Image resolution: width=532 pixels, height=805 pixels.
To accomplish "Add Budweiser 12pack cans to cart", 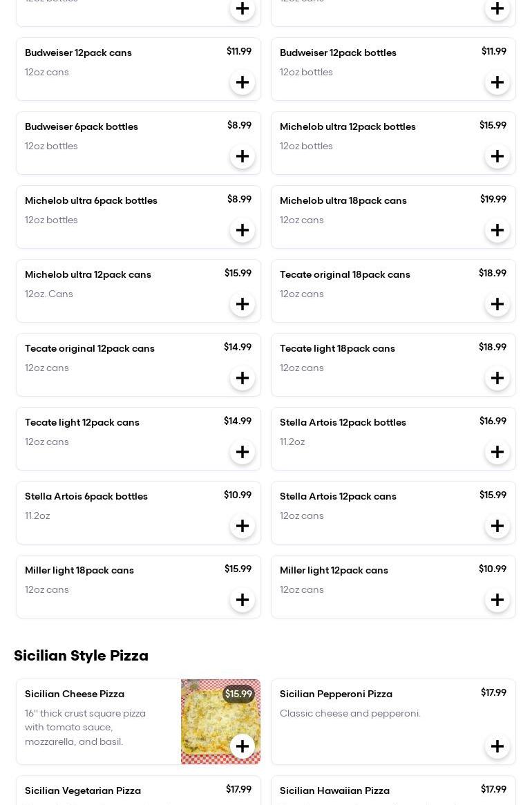I will [243, 83].
